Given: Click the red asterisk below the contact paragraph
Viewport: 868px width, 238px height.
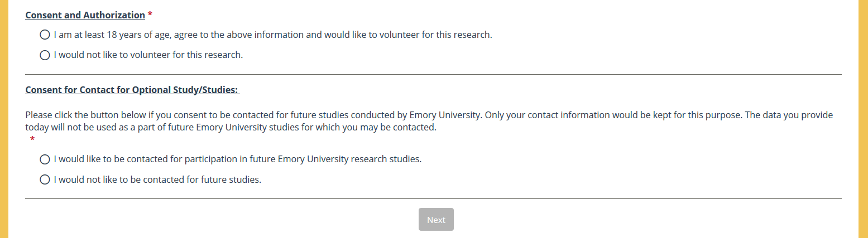Looking at the screenshot, I should (32, 139).
